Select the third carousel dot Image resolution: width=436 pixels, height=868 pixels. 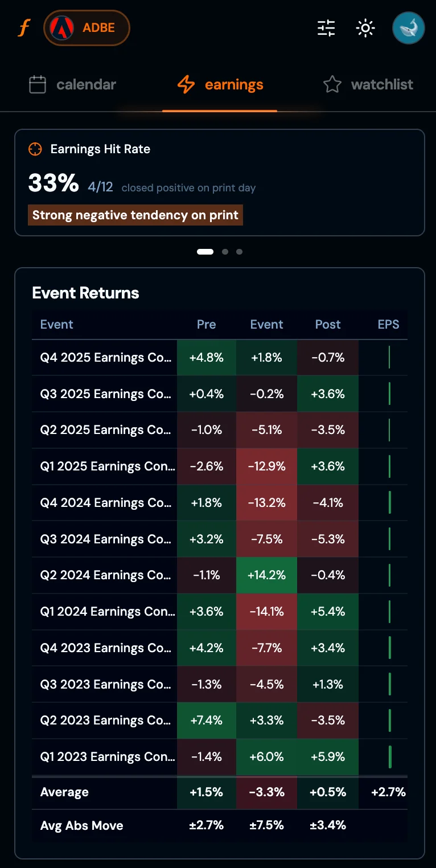coord(239,251)
